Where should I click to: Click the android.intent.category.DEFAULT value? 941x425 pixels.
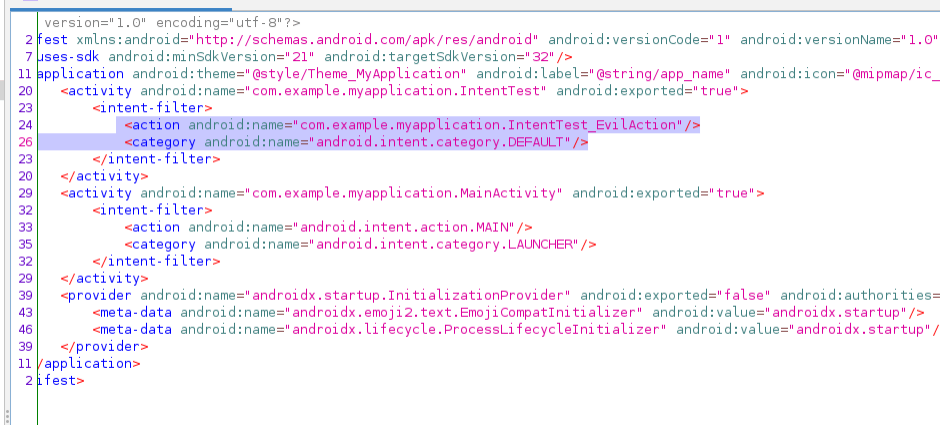tap(441, 142)
